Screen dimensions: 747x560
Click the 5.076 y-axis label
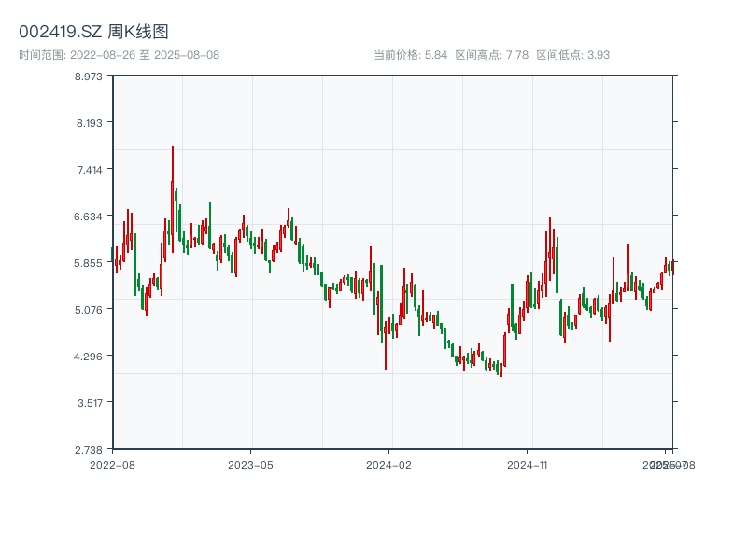click(88, 310)
